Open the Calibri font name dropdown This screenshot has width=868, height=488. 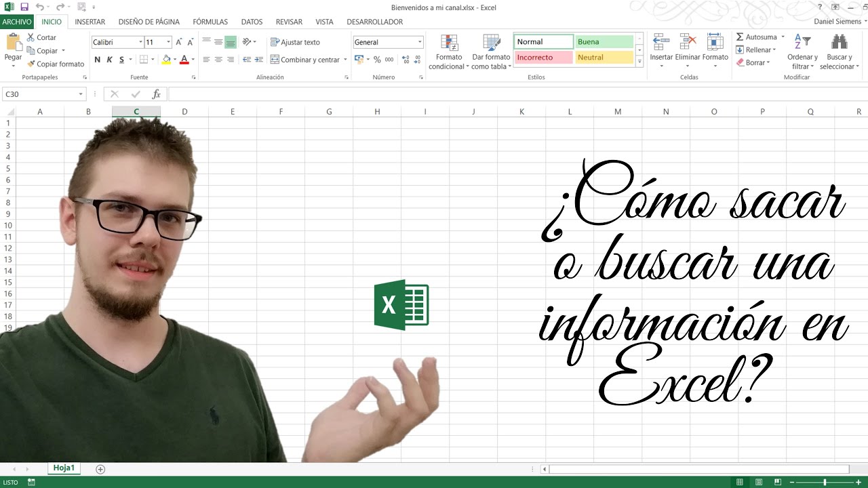click(140, 42)
